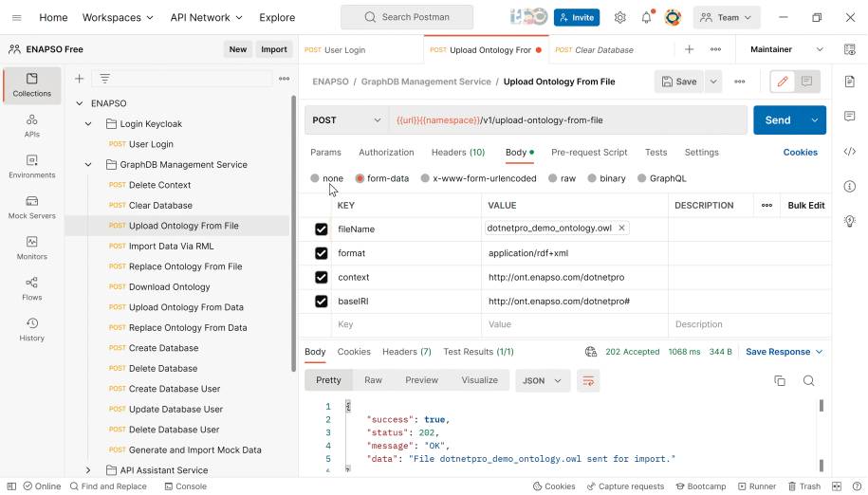Image resolution: width=868 pixels, height=495 pixels.
Task: Open the Maintainer environment dropdown
Action: pyautogui.click(x=786, y=49)
